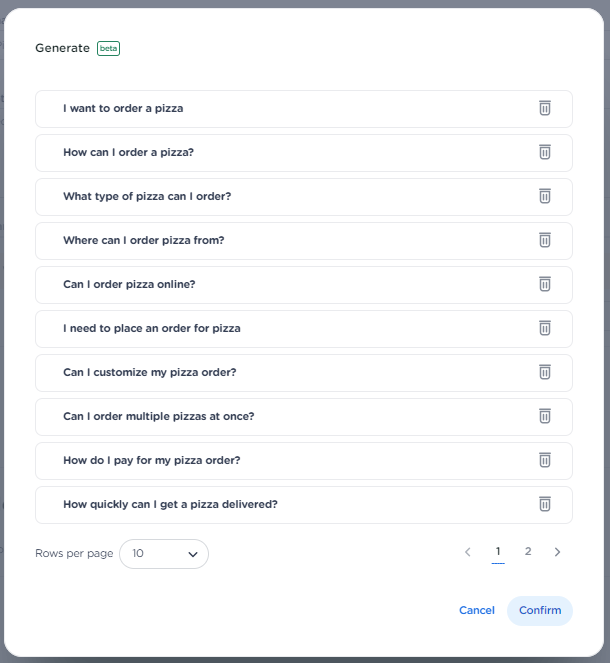The image size is (610, 663).
Task: Open the Rows per page dropdown
Action: (x=164, y=553)
